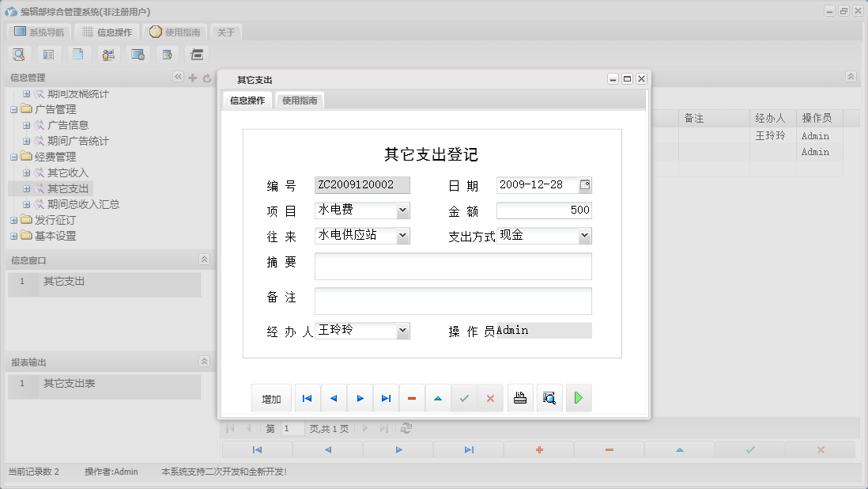The width and height of the screenshot is (868, 489).
Task: Open the date picker next to 2009-12-28
Action: (x=586, y=184)
